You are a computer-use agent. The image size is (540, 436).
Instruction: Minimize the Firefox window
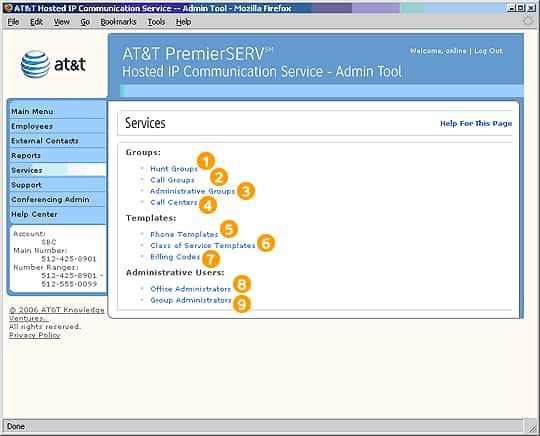(512, 8)
